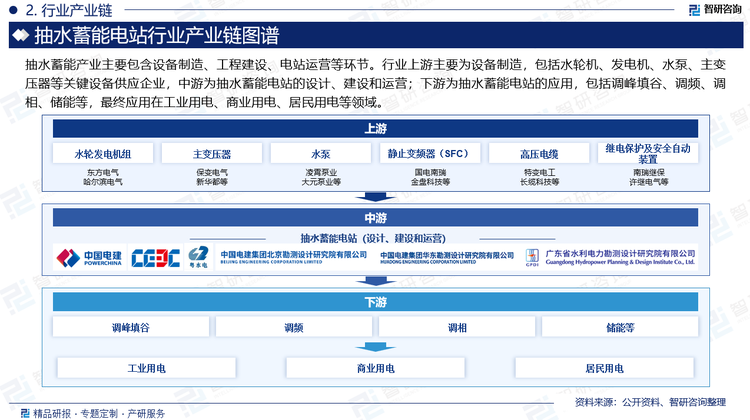This screenshot has width=750, height=420.
Task: Select the 静止变频器（SFC）box
Action: click(x=430, y=154)
